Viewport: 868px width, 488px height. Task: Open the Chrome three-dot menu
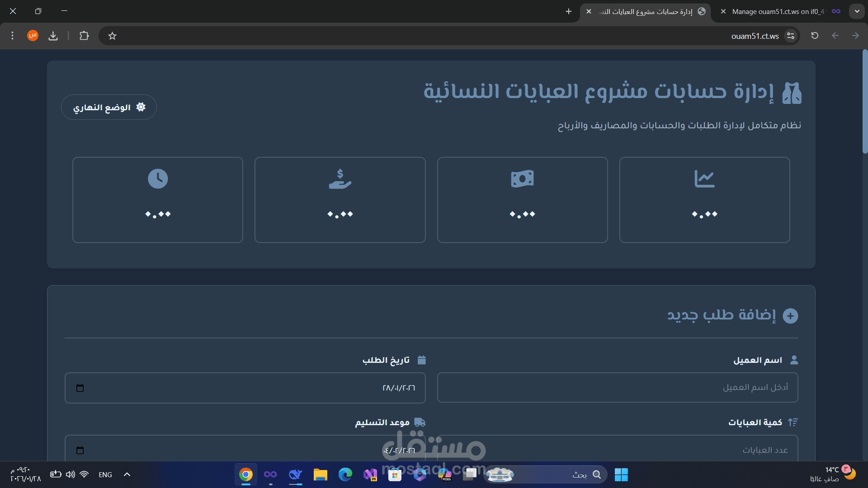pos(12,36)
